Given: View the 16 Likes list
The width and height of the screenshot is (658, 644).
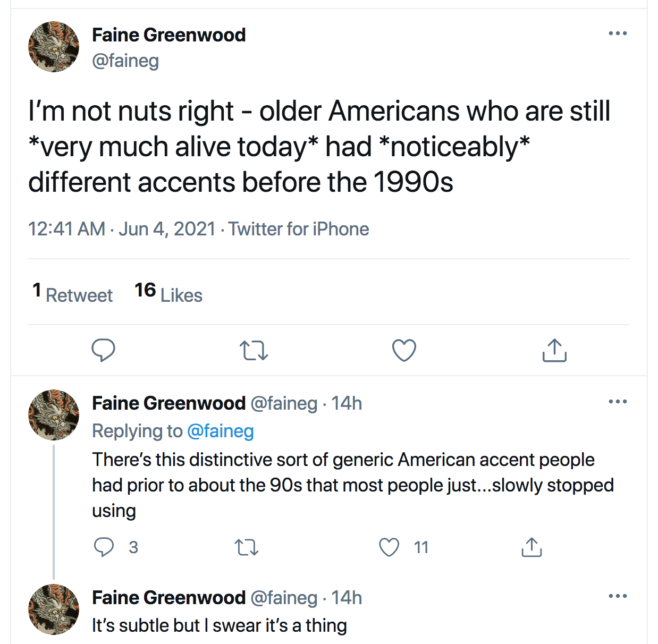Looking at the screenshot, I should click(x=168, y=293).
